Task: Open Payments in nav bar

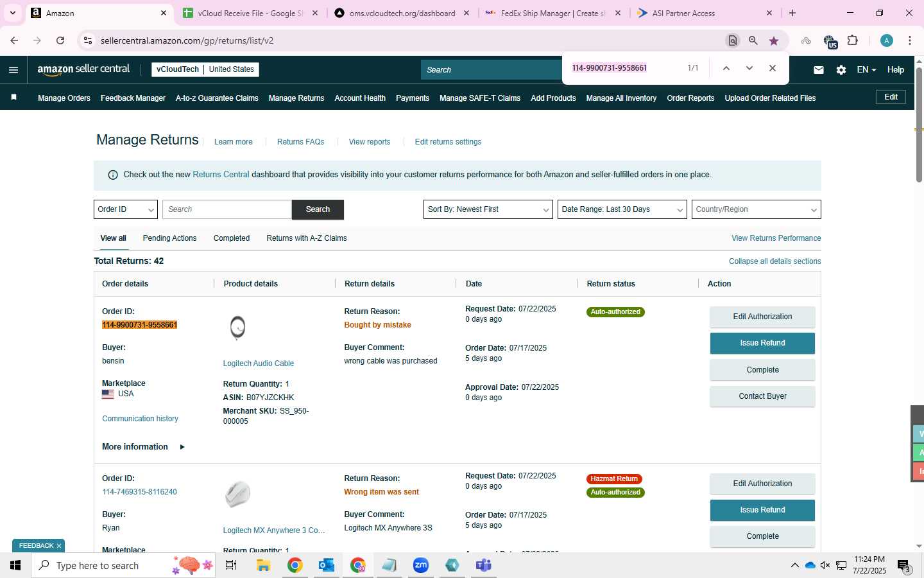Action: tap(413, 98)
